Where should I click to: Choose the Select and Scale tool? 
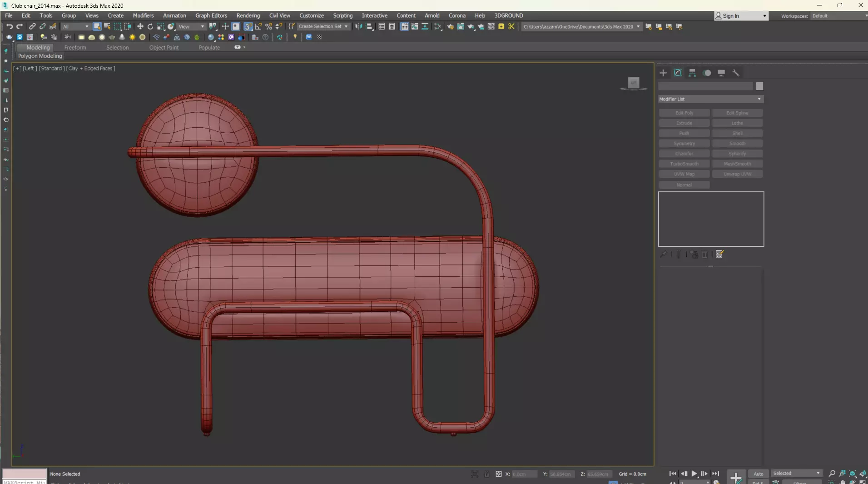(x=161, y=26)
